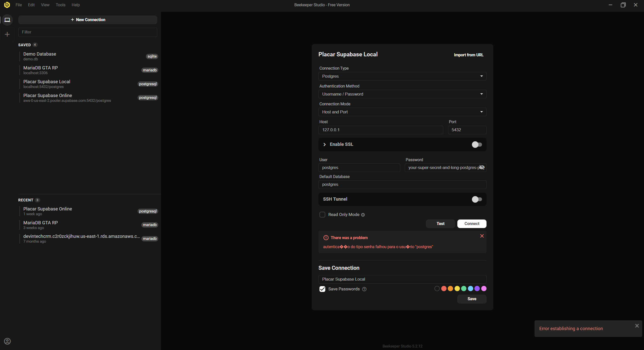This screenshot has width=644, height=350.
Task: Toggle password visibility eye icon
Action: click(481, 167)
